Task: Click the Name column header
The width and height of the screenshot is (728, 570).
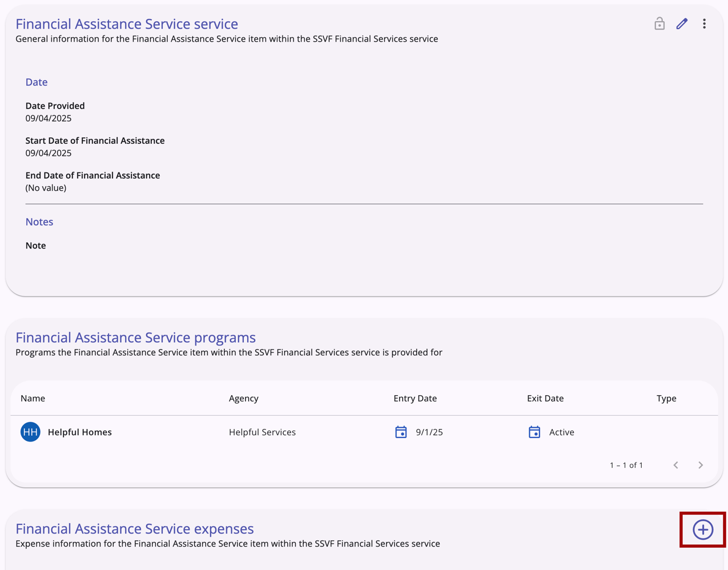Action: 33,398
